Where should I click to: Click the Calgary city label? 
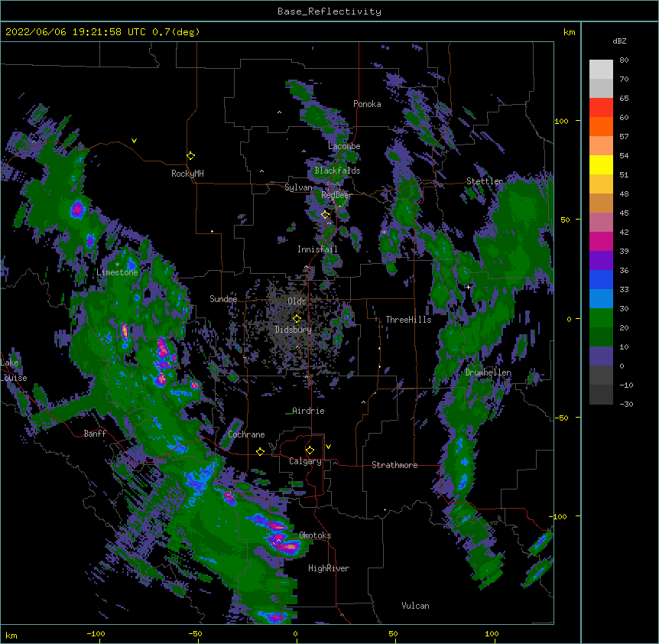pos(305,461)
